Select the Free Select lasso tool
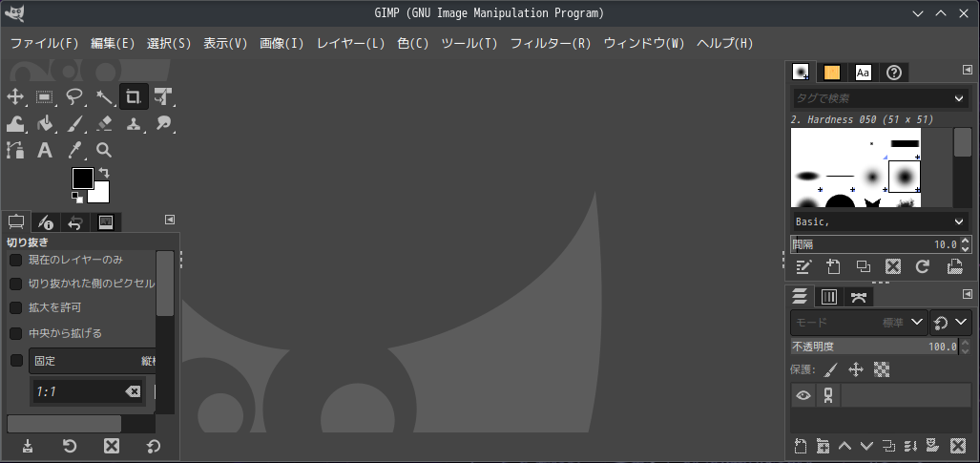The height and width of the screenshot is (463, 980). click(x=74, y=96)
